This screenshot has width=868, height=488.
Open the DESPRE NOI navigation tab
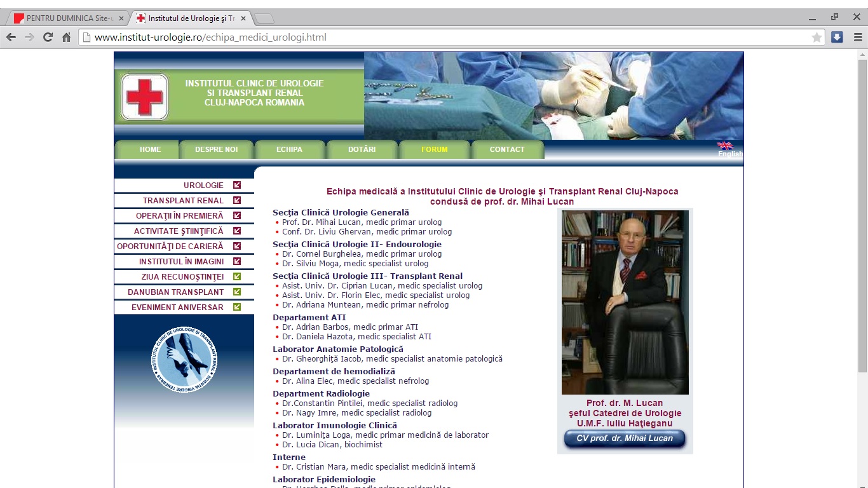217,149
